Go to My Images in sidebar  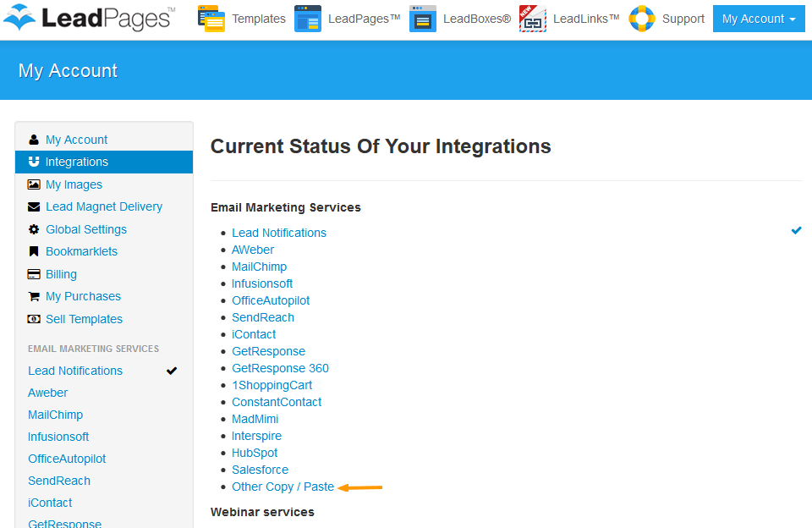pyautogui.click(x=74, y=184)
